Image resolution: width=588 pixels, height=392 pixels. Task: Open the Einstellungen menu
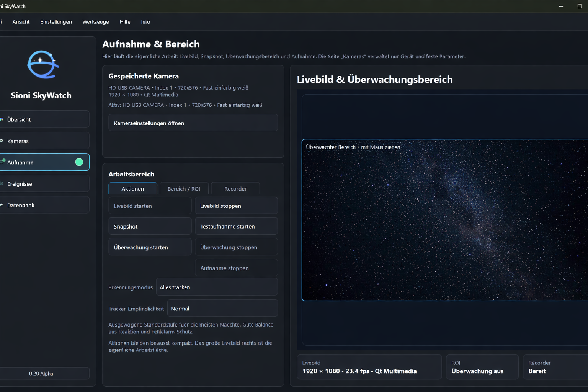click(56, 22)
